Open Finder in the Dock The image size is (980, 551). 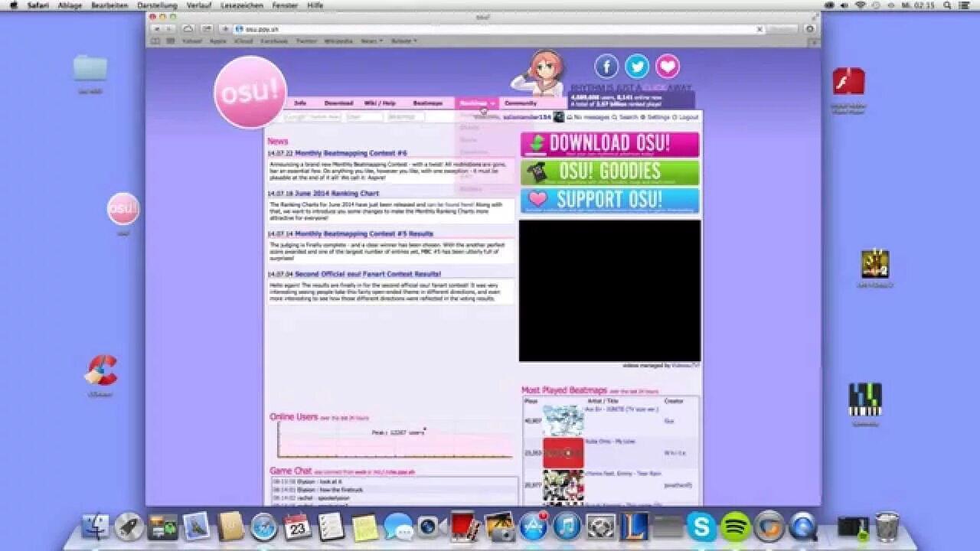[95, 527]
